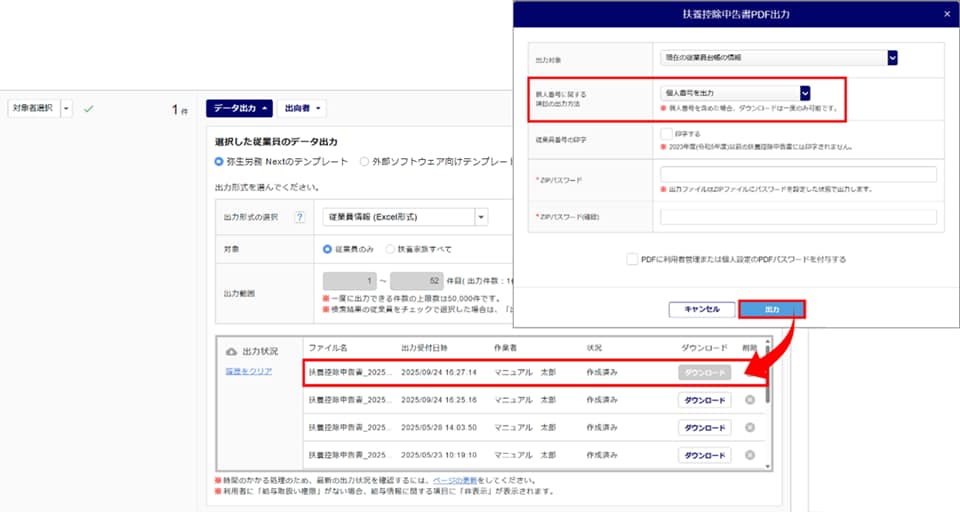Open the 出向者 menu
960x512 pixels.
(x=301, y=108)
